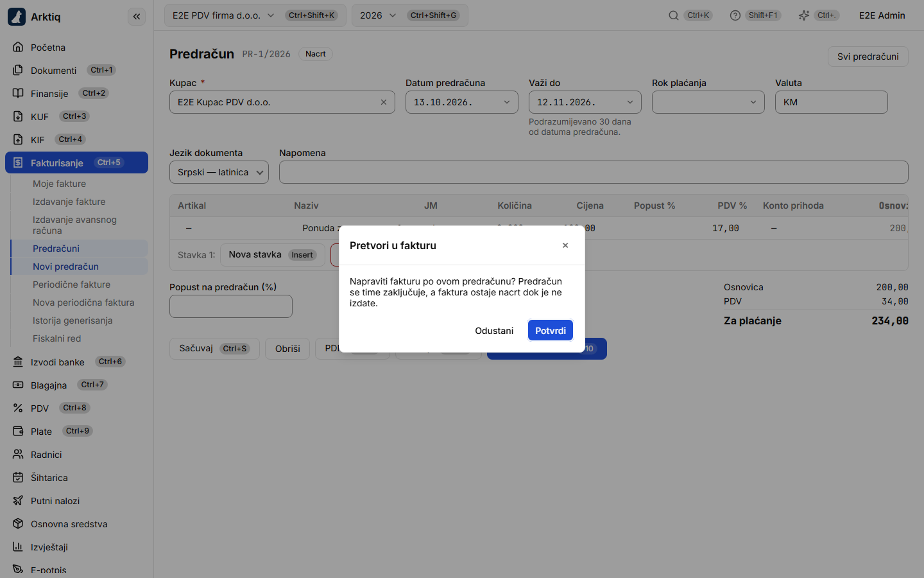Click the Blagajna cash icon
Image resolution: width=924 pixels, height=578 pixels.
tap(18, 385)
